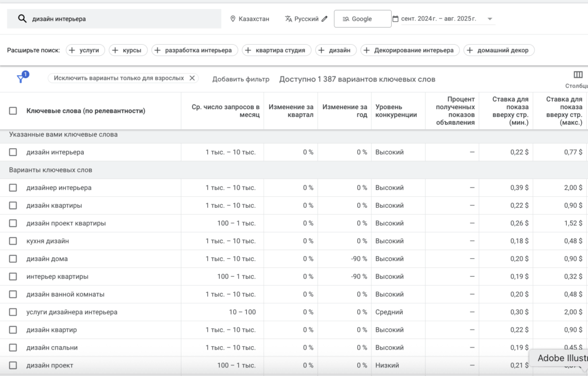Open the Русский language selector

(306, 19)
